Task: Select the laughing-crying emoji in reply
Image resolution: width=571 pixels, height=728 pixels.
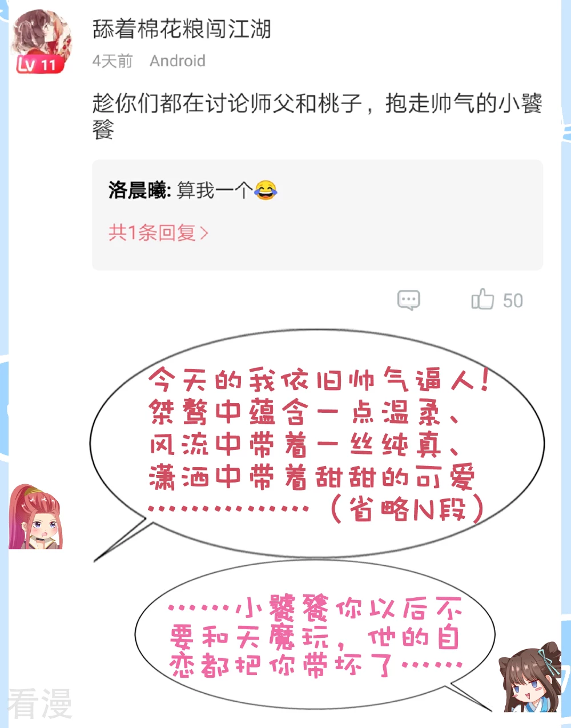Action: pyautogui.click(x=266, y=190)
